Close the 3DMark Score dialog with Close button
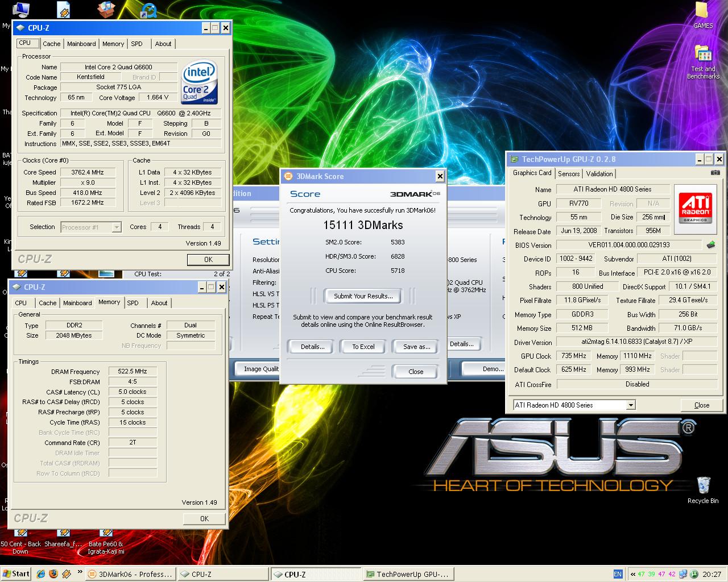Screen dimensions: 728x582 pyautogui.click(x=416, y=372)
